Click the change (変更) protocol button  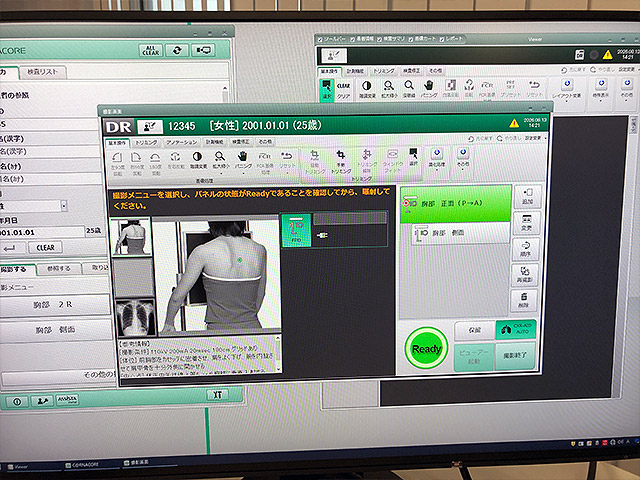527,223
